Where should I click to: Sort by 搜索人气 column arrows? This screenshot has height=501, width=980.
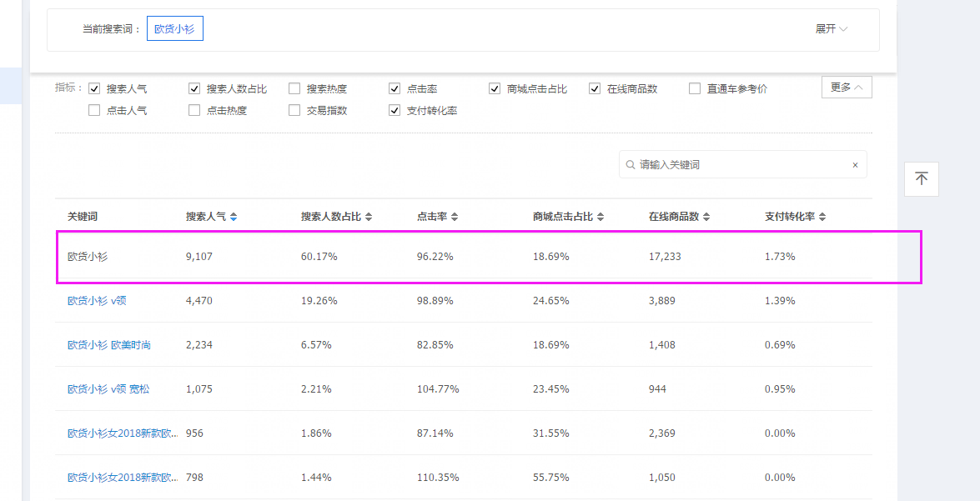pyautogui.click(x=234, y=217)
